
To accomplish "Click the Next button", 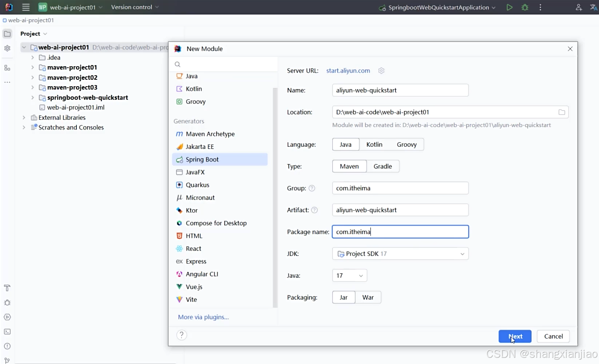I will (515, 336).
